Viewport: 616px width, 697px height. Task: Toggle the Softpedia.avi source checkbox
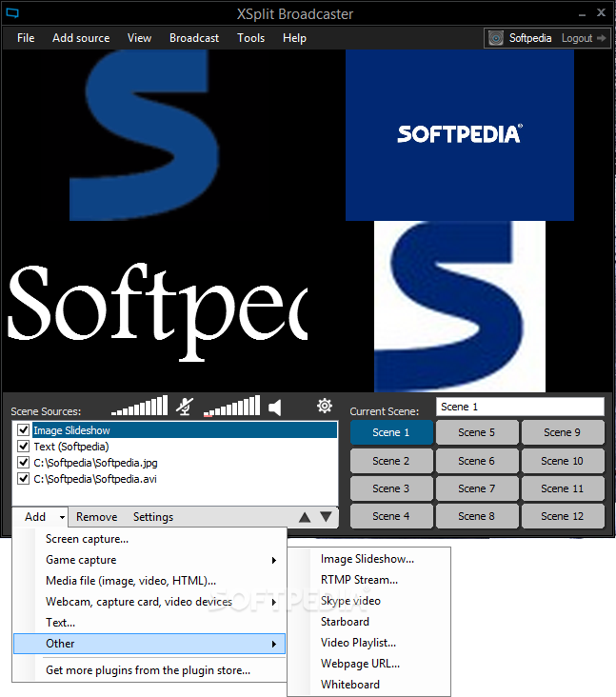pyautogui.click(x=23, y=479)
